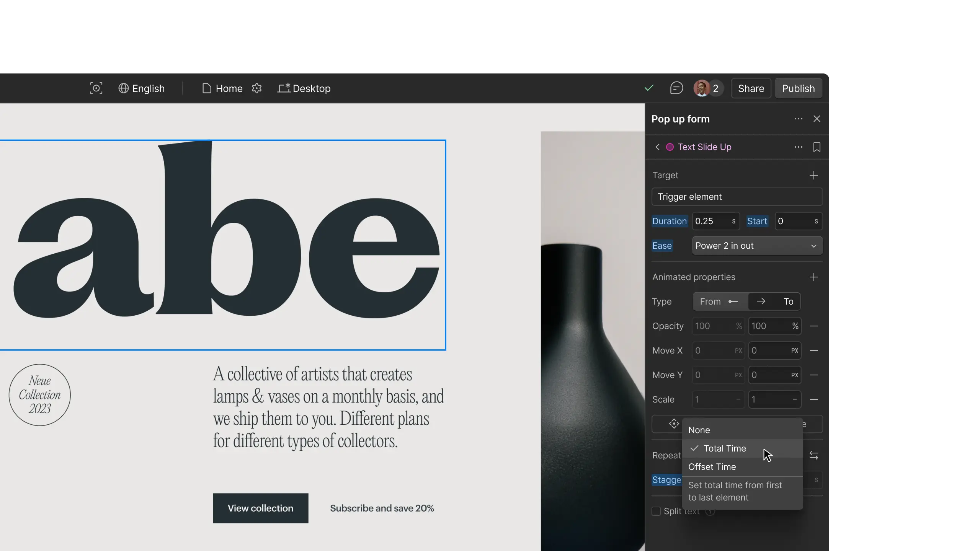Expand the Power 2 in out dropdown

click(757, 246)
